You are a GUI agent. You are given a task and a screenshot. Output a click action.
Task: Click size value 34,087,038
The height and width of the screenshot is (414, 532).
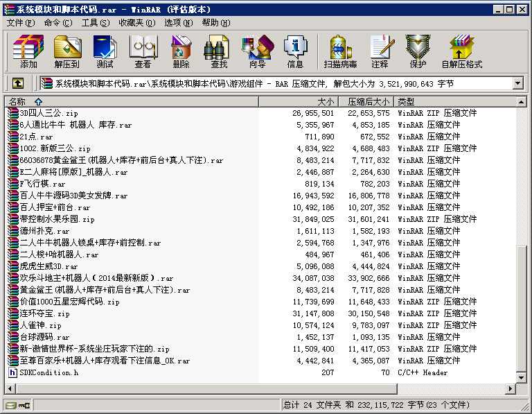pyautogui.click(x=313, y=278)
